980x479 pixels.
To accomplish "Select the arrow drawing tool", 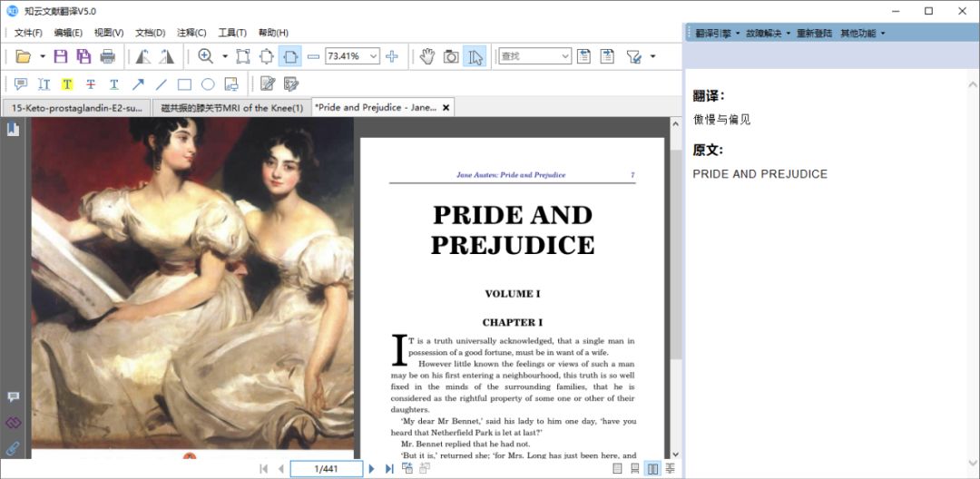I will click(138, 84).
